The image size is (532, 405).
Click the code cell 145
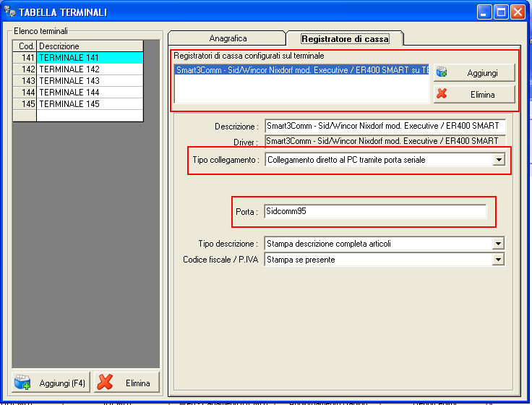click(x=25, y=104)
